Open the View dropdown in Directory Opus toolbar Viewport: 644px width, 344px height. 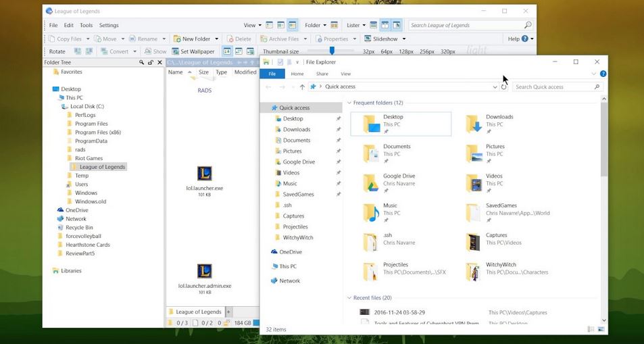point(252,25)
